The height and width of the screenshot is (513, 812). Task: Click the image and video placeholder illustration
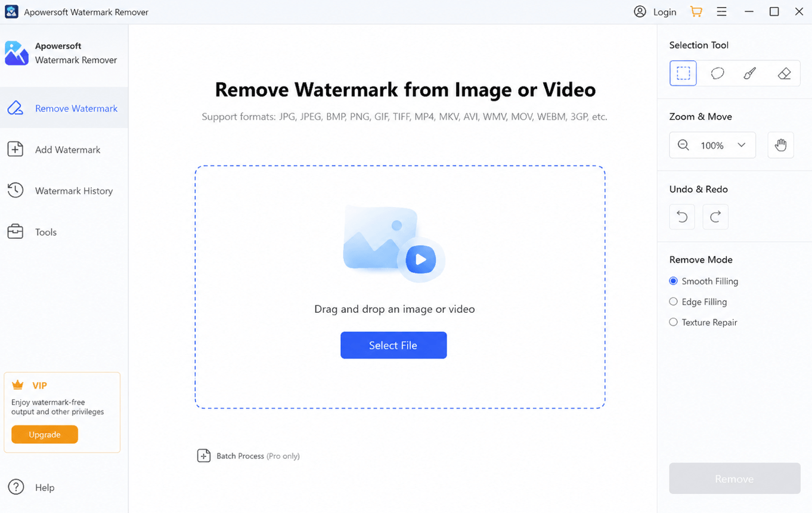(x=393, y=244)
